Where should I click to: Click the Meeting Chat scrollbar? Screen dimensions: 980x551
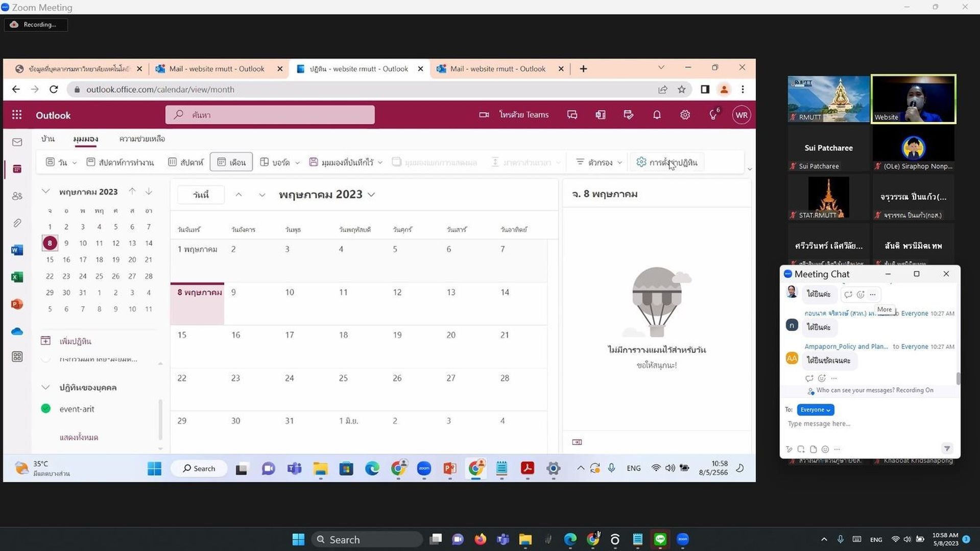coord(958,378)
